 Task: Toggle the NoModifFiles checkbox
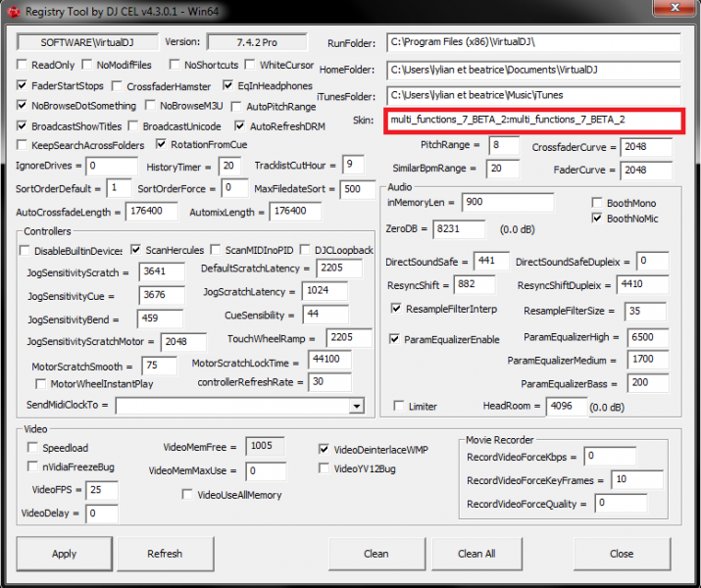coord(87,65)
